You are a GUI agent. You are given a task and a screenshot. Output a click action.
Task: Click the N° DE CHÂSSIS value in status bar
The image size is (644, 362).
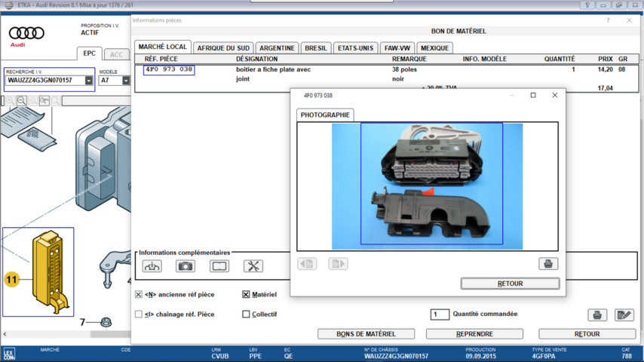(x=397, y=356)
